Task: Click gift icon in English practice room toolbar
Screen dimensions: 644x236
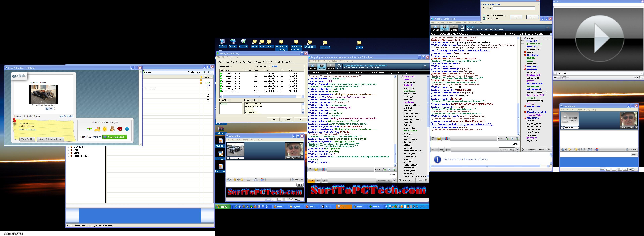Action: click(x=323, y=169)
